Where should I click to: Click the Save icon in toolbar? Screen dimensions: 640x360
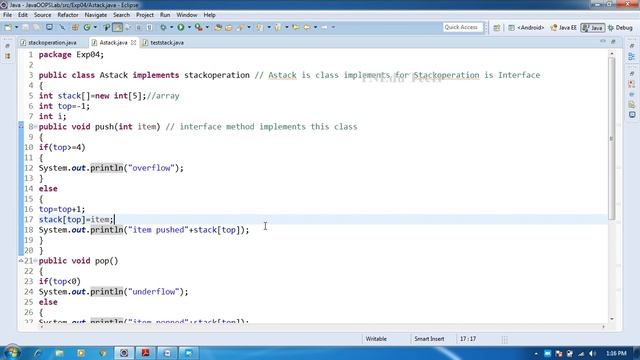[x=25, y=27]
